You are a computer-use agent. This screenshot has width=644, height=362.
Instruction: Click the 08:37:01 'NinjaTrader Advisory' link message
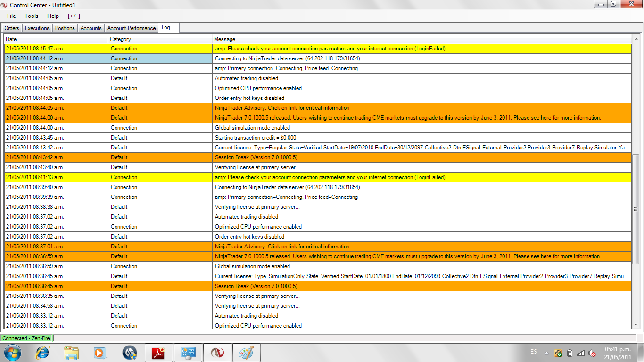click(422, 247)
